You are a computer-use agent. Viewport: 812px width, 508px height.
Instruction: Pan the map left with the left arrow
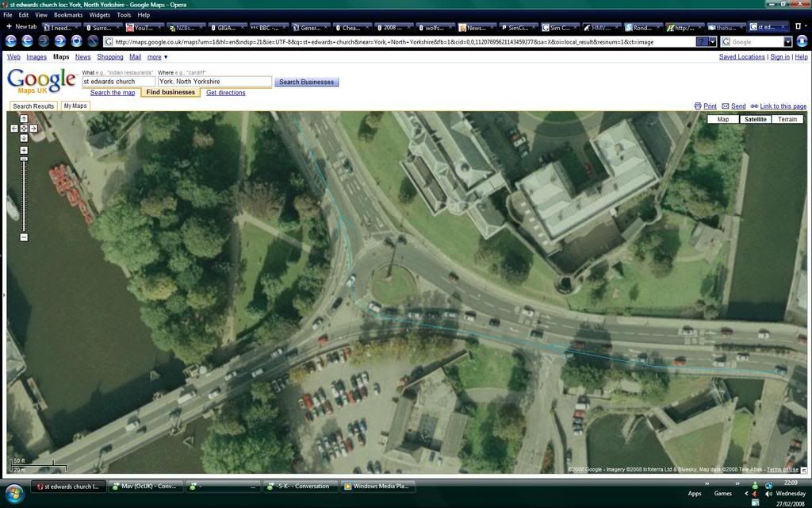[x=14, y=128]
